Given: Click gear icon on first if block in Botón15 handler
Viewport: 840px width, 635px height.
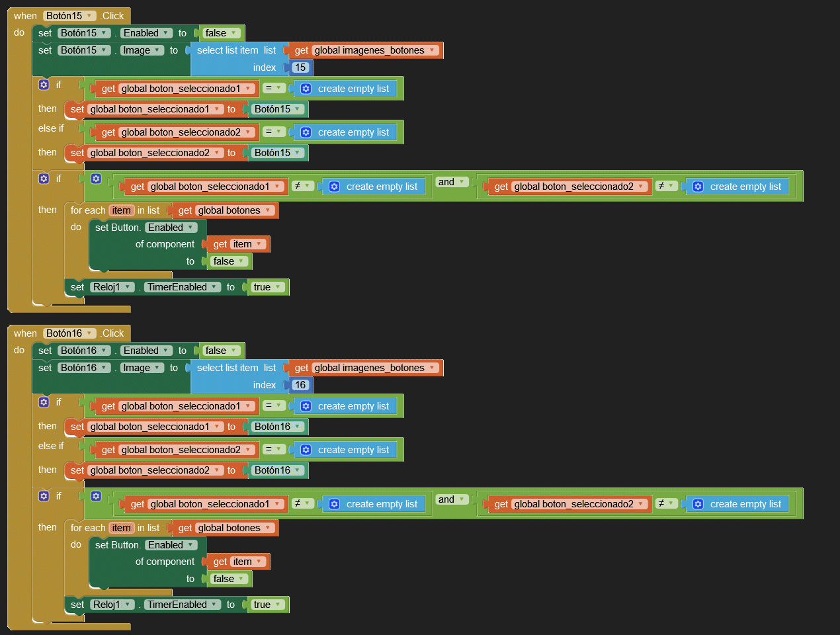Looking at the screenshot, I should coord(44,85).
